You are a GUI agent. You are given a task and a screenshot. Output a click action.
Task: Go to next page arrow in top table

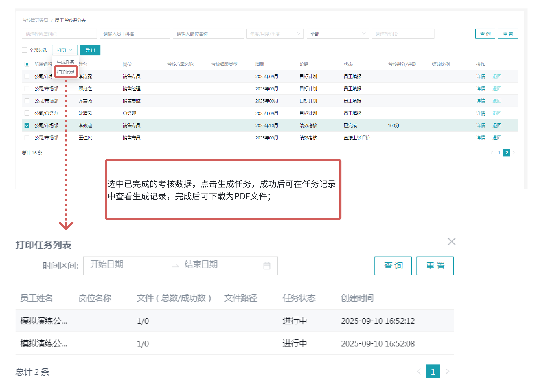(514, 153)
